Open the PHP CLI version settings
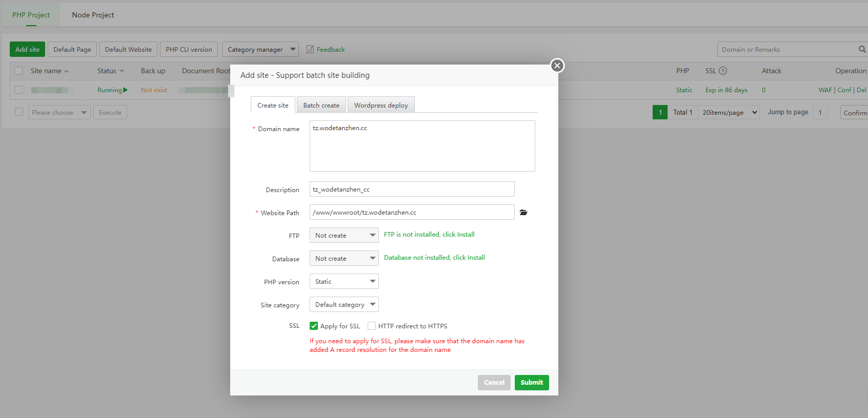 click(x=189, y=49)
